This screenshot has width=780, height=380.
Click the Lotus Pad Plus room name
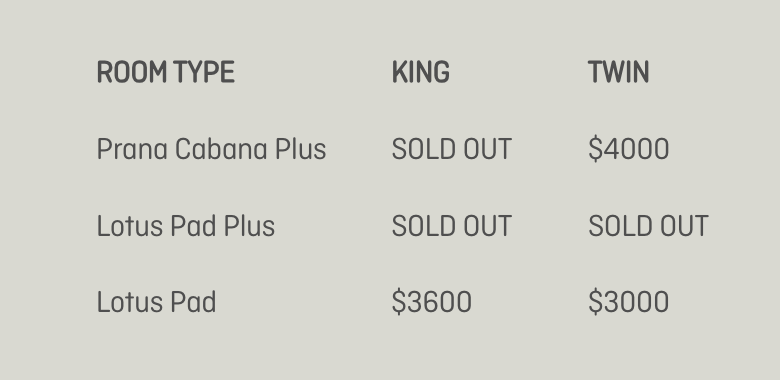[186, 226]
